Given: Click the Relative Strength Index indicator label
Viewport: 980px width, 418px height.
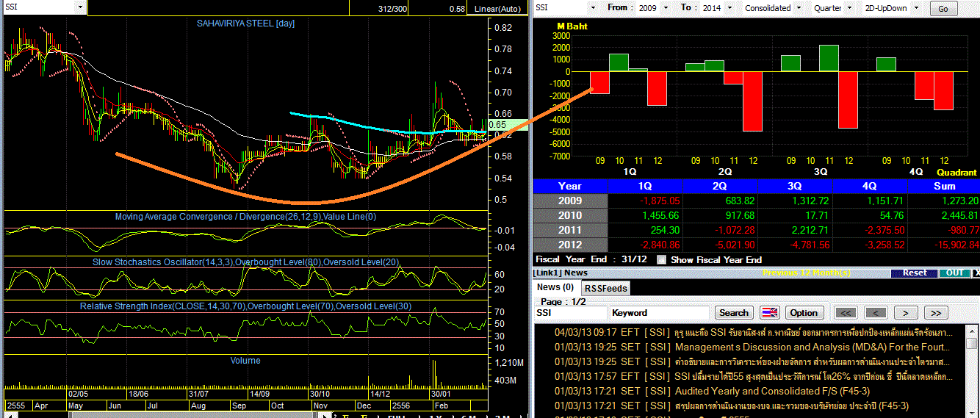Looking at the screenshot, I should [245, 306].
